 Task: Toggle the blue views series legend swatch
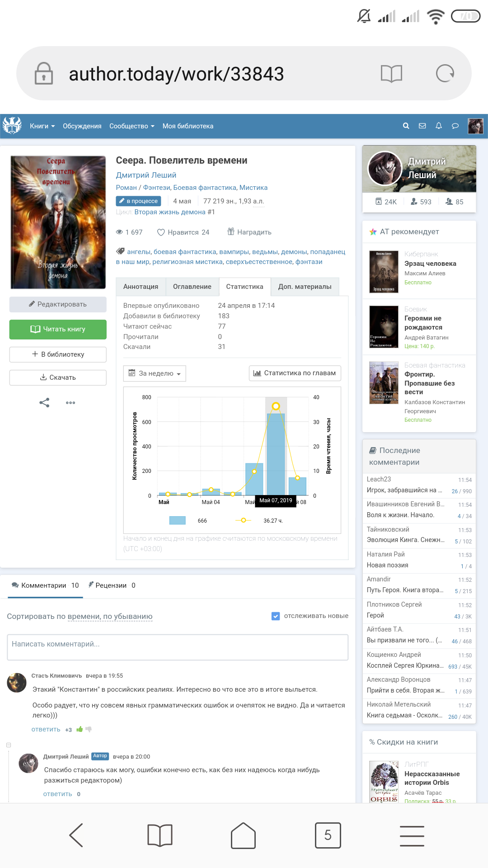coord(177,520)
